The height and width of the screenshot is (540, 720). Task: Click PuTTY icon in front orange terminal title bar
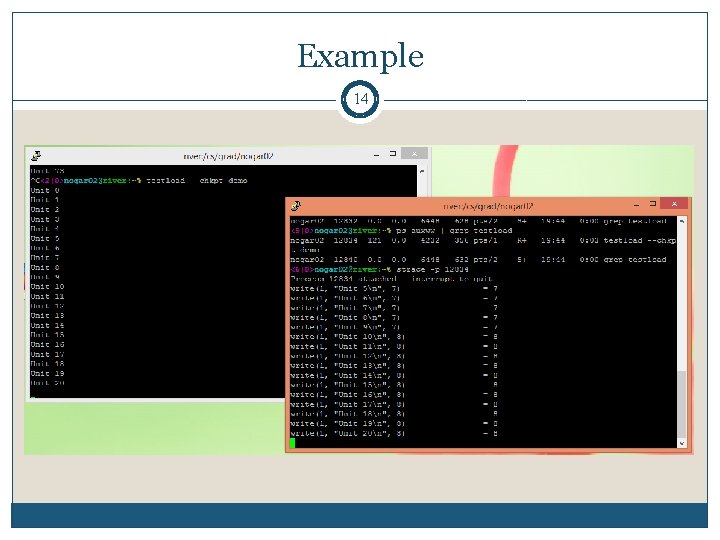[296, 206]
